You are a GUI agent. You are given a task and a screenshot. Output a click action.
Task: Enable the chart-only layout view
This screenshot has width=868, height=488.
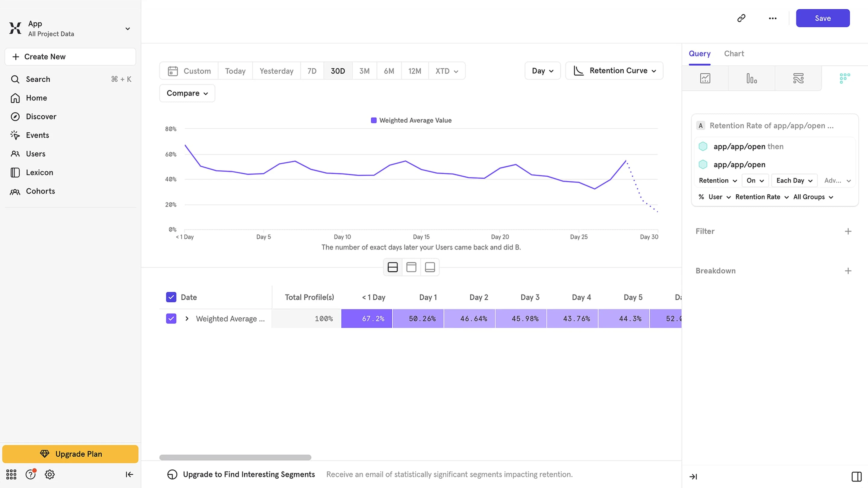pyautogui.click(x=411, y=267)
